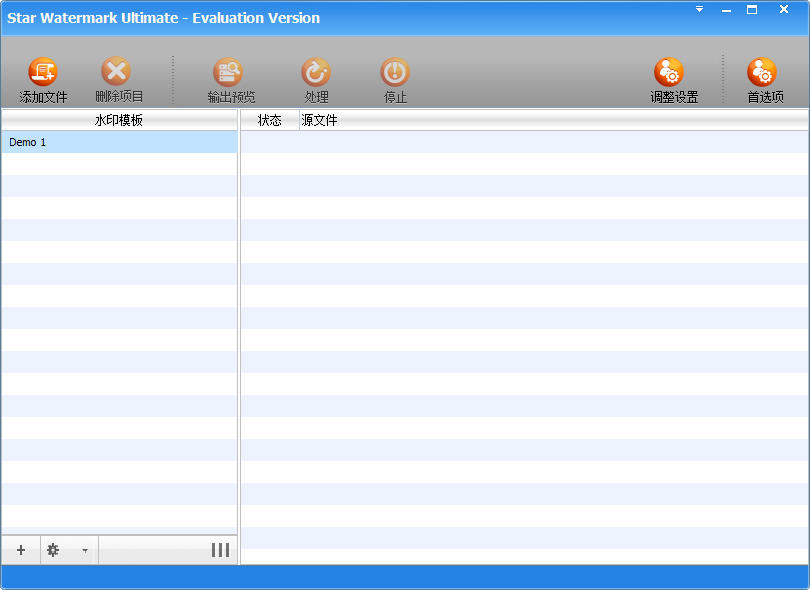
Task: Click the 源文件 column header
Action: [553, 120]
